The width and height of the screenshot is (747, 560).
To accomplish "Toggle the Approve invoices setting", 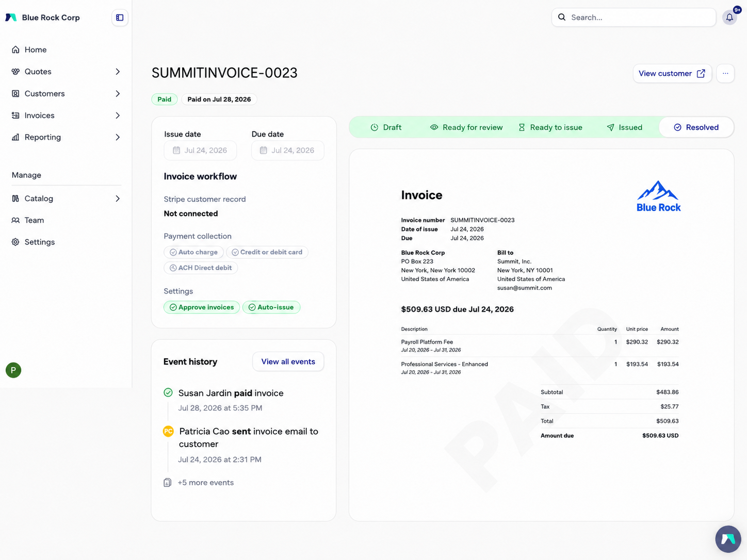I will click(202, 307).
